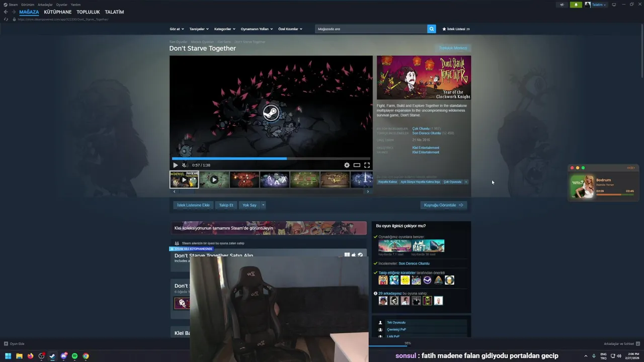
Task: Open the Arkadaşlar menu
Action: [45, 5]
